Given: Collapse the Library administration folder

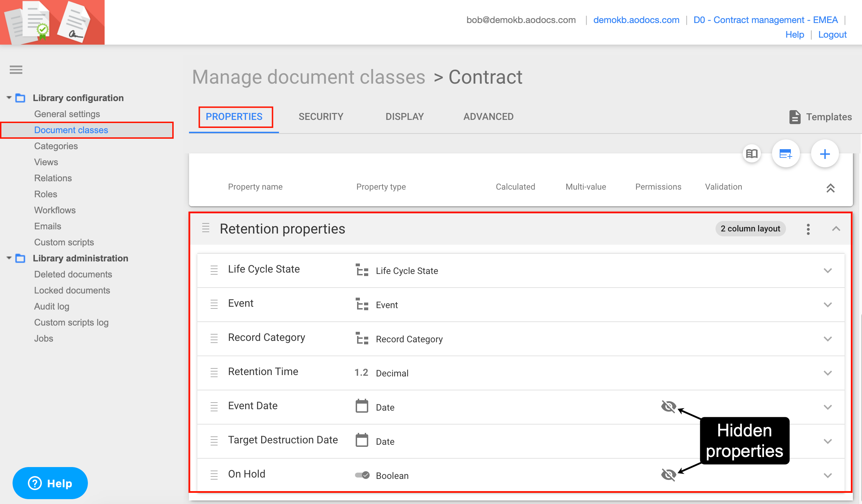Looking at the screenshot, I should pyautogui.click(x=9, y=258).
